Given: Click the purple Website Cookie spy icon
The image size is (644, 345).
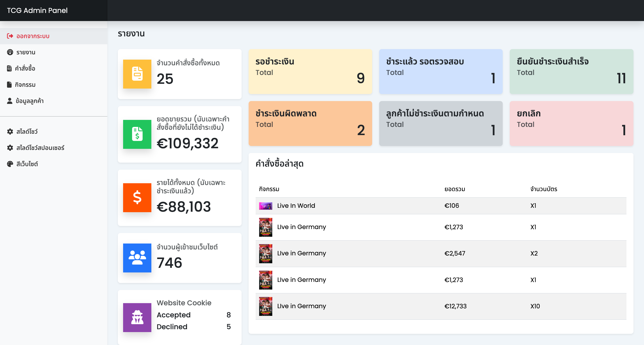Looking at the screenshot, I should pos(137,317).
